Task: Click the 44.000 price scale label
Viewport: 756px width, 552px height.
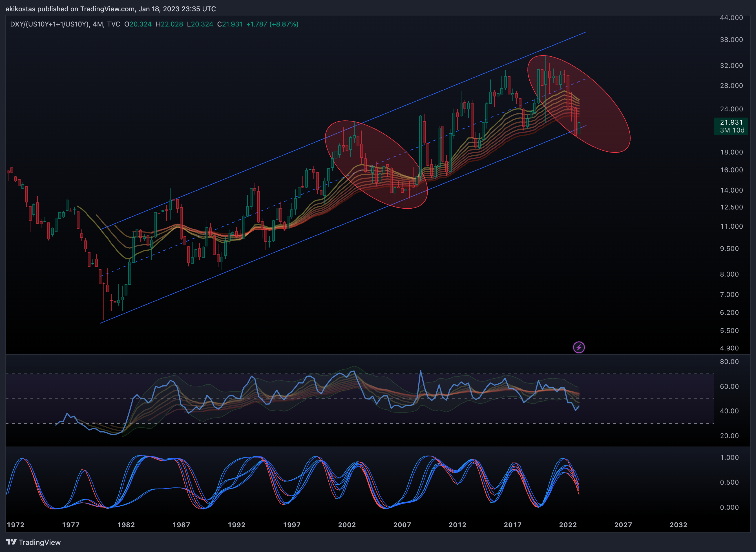Action: click(x=731, y=18)
